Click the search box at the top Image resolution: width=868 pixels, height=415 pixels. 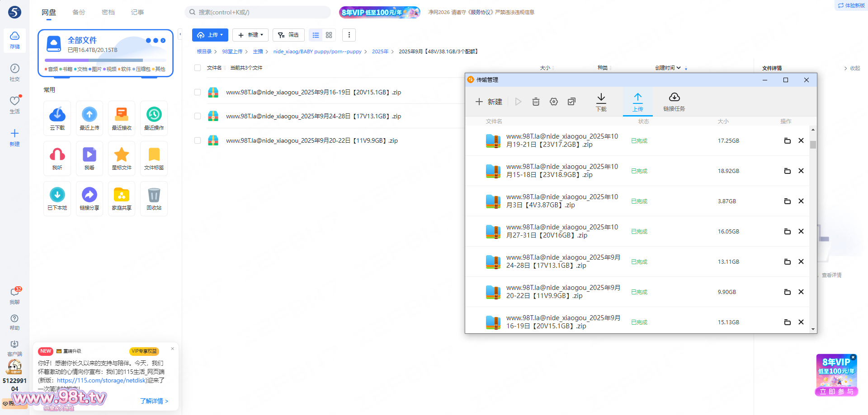coord(258,12)
